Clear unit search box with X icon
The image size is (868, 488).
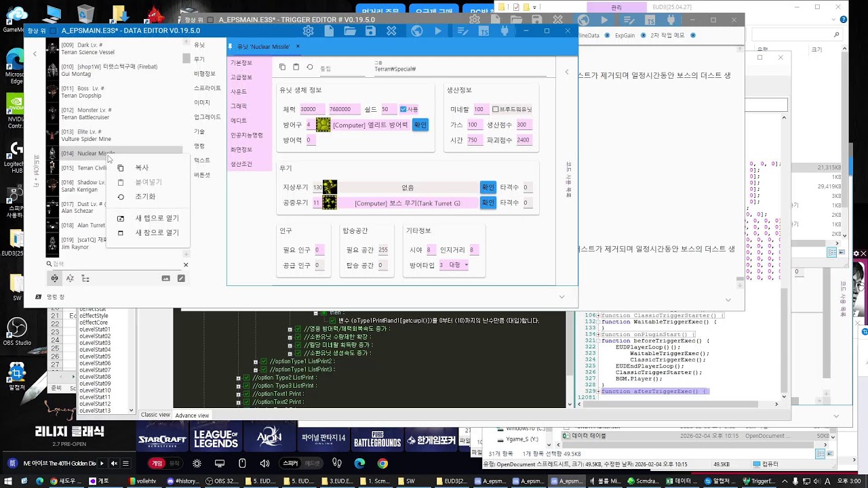pyautogui.click(x=186, y=264)
